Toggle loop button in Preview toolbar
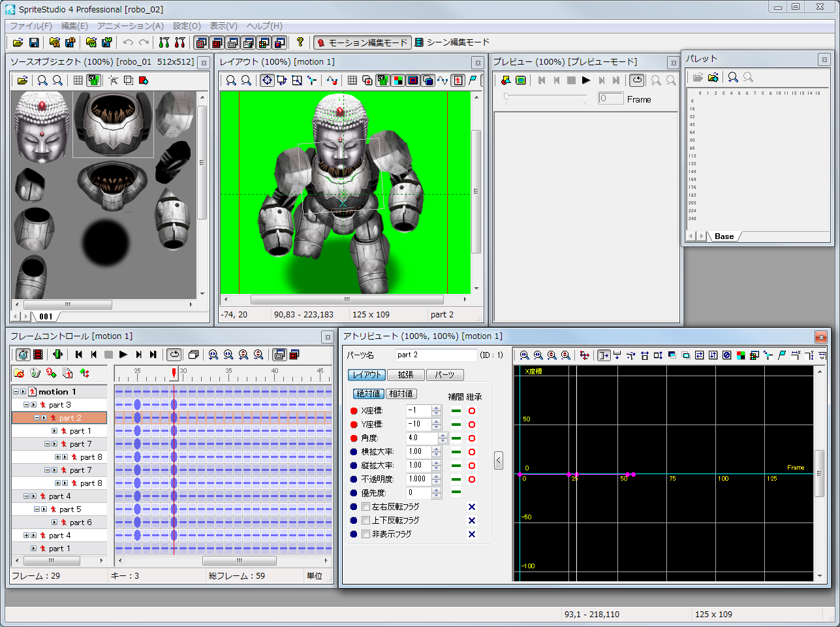 (x=637, y=80)
